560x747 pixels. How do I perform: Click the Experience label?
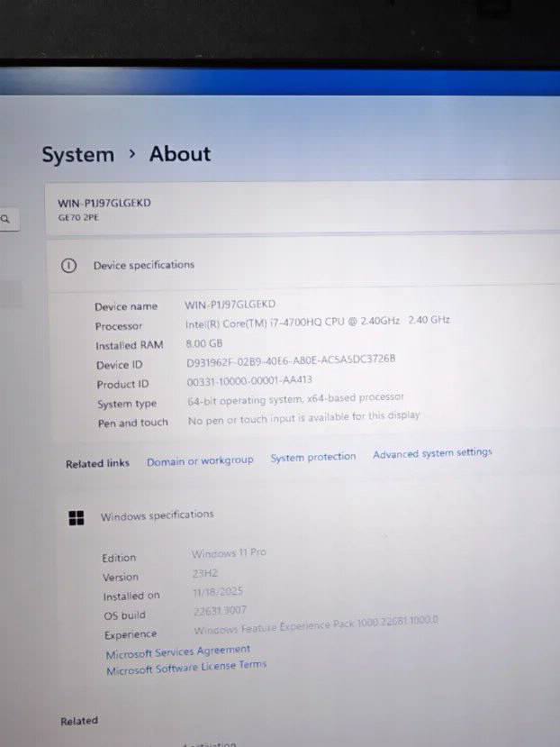pyautogui.click(x=131, y=635)
